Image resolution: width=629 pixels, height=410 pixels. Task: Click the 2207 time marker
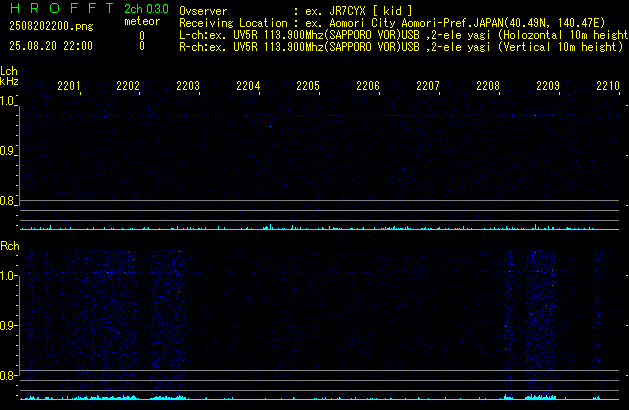tap(428, 86)
